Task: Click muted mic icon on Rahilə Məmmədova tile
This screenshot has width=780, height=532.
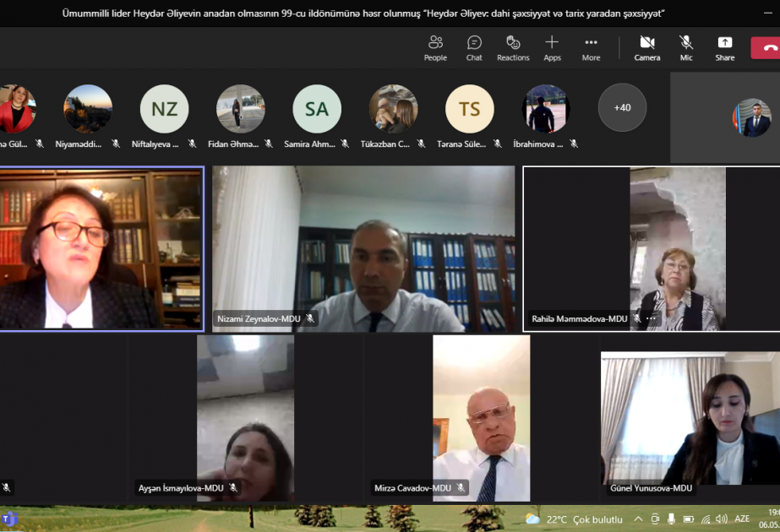Action: [x=636, y=318]
